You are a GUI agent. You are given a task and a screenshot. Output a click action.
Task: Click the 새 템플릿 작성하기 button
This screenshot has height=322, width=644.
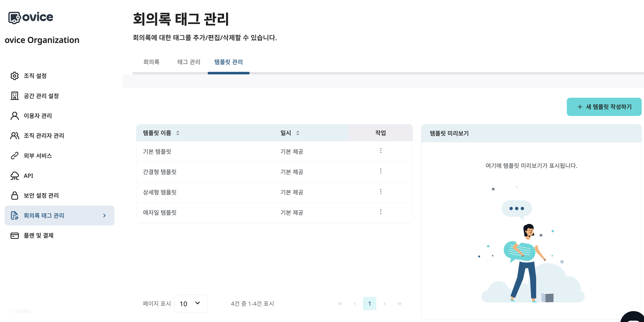click(604, 107)
